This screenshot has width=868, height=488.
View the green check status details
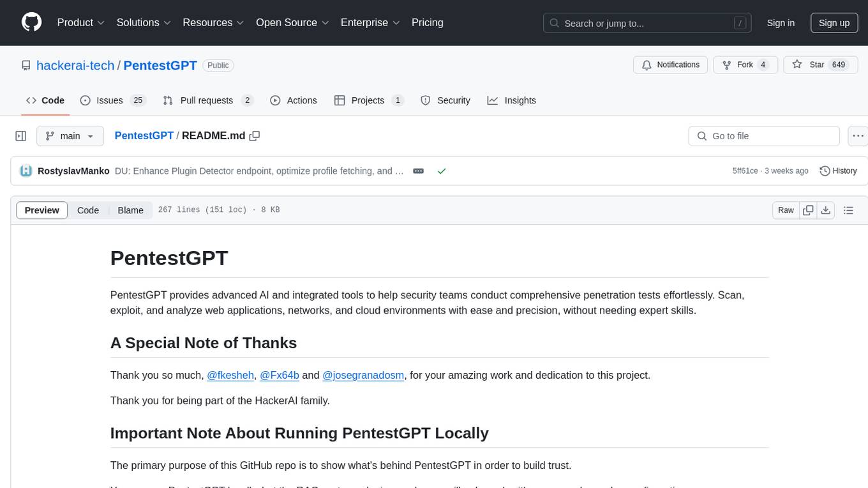442,171
